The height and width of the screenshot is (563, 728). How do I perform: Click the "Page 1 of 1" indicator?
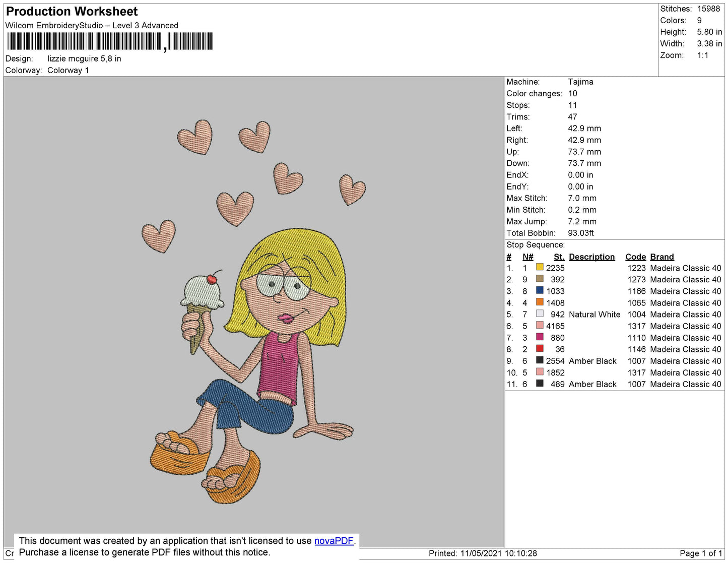(x=701, y=553)
